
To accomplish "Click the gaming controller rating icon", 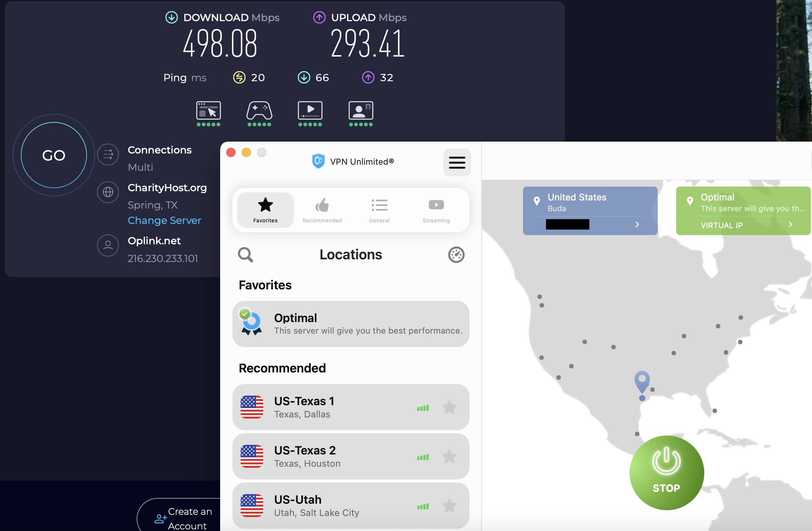I will (259, 111).
